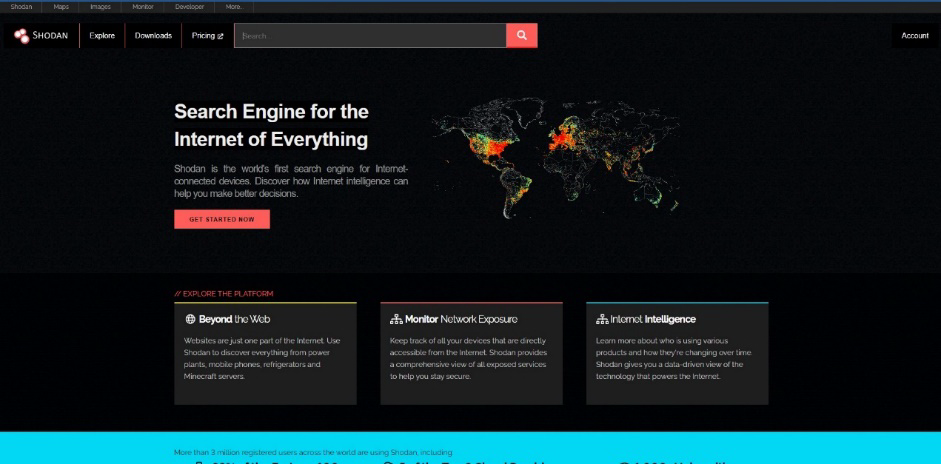Click the world map of connected devices

(556, 158)
